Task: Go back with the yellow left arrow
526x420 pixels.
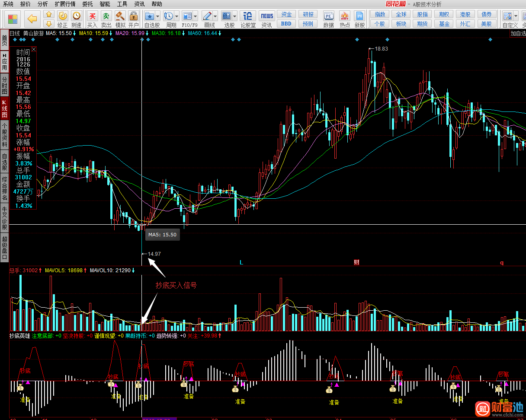Action: coord(32,19)
